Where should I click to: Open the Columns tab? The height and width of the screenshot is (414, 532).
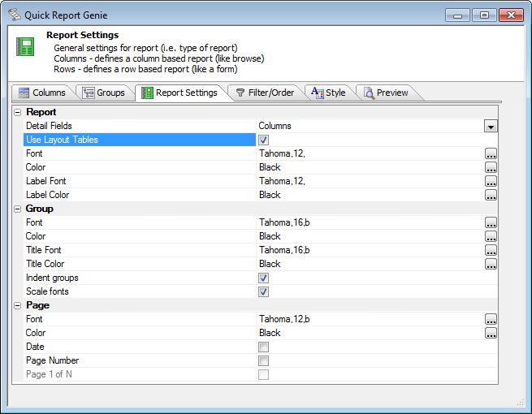[x=42, y=93]
